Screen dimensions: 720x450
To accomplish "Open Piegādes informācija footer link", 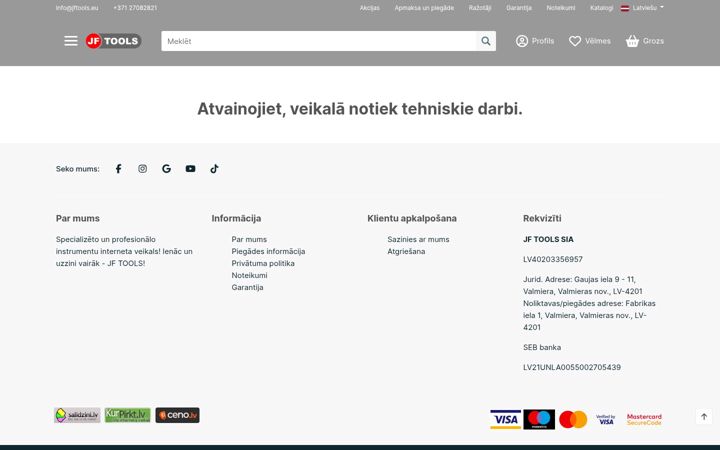I will [268, 251].
